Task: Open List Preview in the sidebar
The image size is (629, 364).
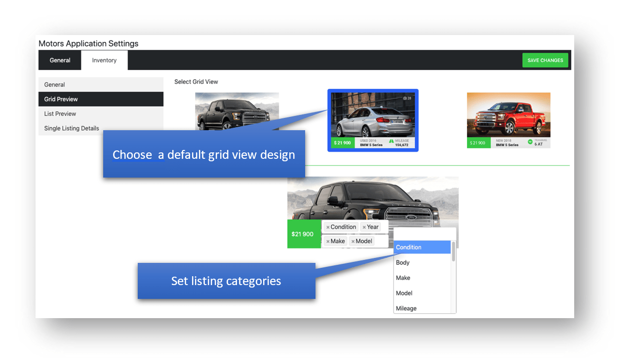Action: click(60, 113)
